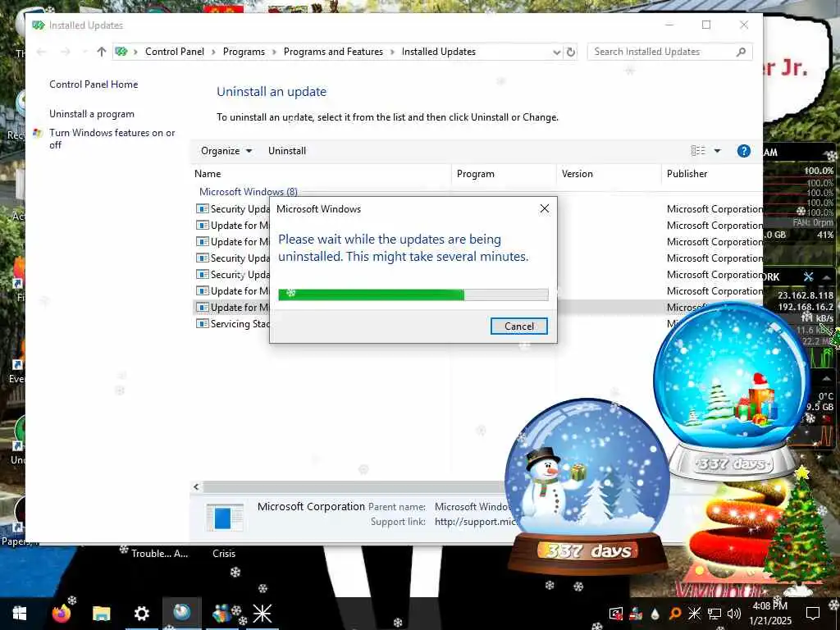The image size is (840, 630).
Task: Click the Security Update icon in first row
Action: click(x=203, y=208)
